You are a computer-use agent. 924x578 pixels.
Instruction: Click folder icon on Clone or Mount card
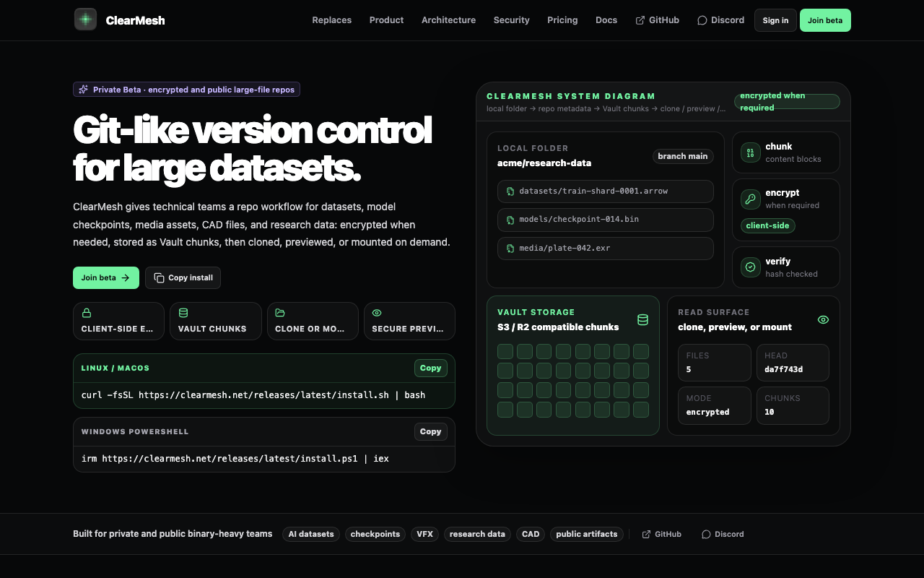point(280,313)
